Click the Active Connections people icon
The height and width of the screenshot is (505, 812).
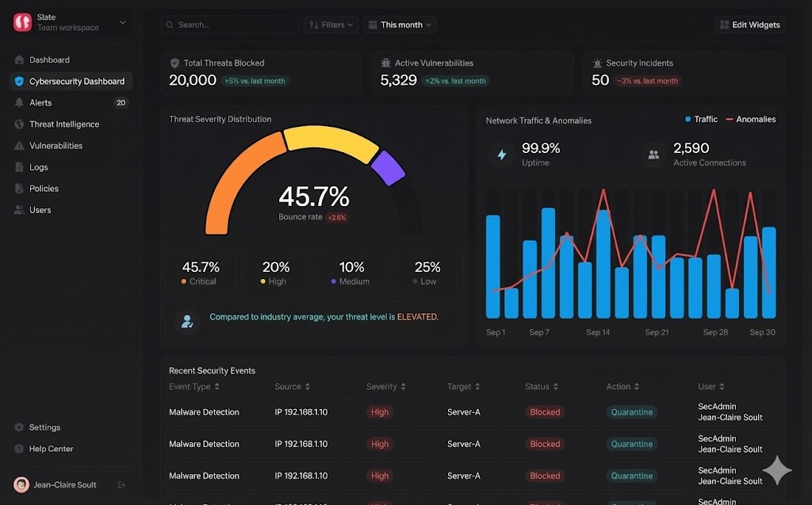tap(653, 155)
